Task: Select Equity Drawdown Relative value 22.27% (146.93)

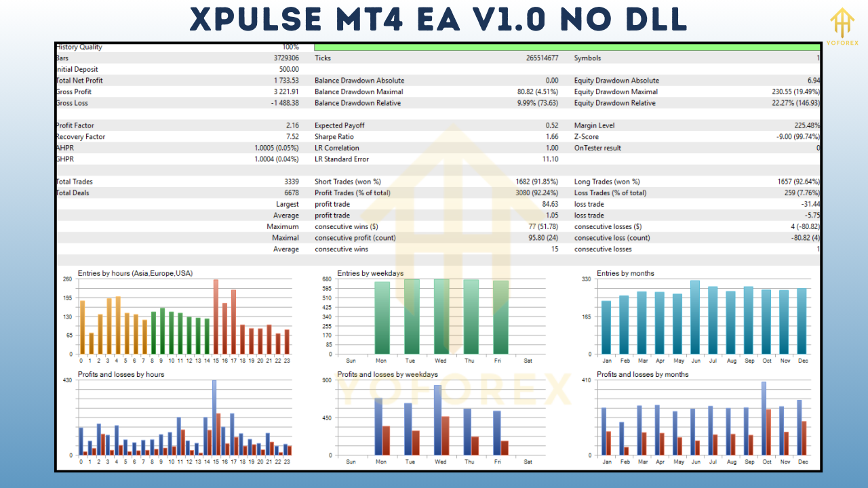Action: (796, 103)
